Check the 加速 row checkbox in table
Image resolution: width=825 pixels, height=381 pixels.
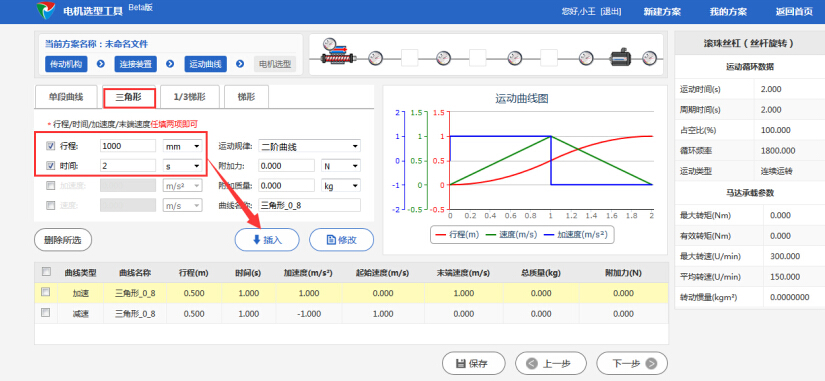46,292
